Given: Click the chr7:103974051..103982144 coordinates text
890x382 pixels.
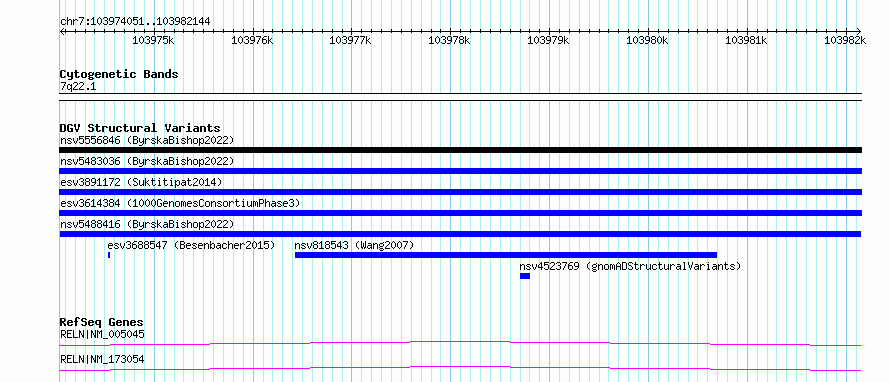Looking at the screenshot, I should coord(135,21).
